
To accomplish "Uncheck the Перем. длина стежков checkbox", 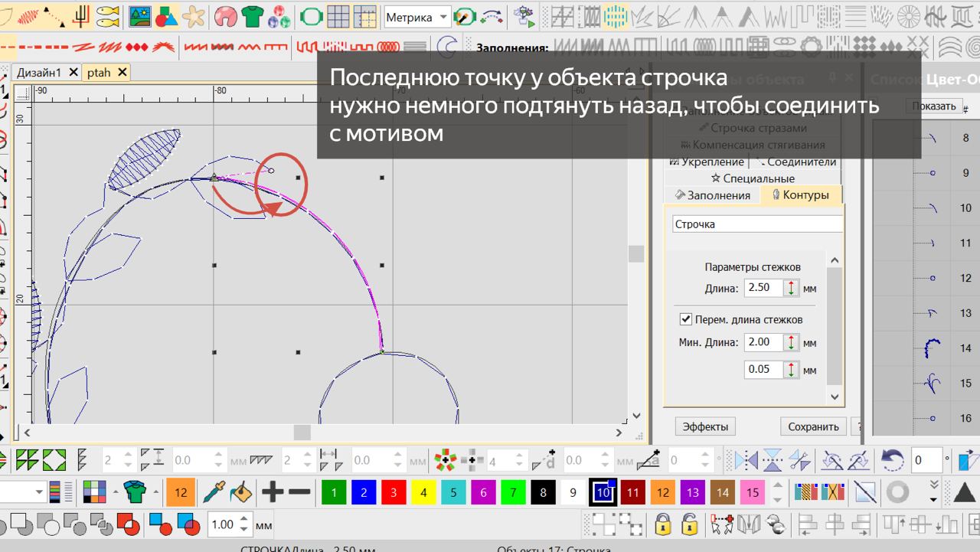I will pos(686,319).
